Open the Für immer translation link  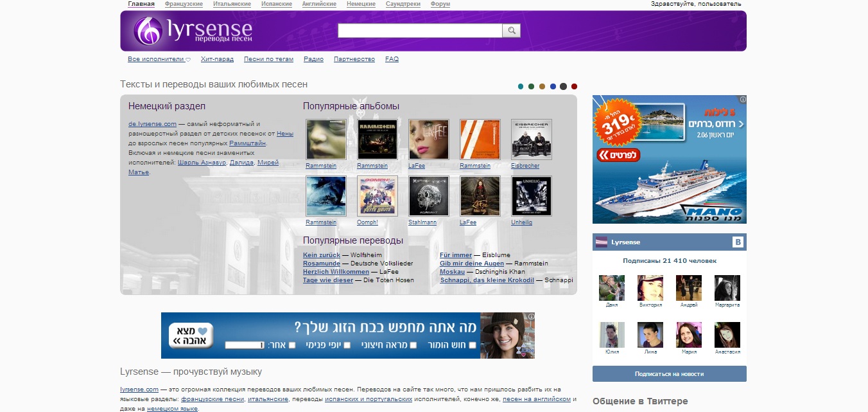(x=456, y=255)
